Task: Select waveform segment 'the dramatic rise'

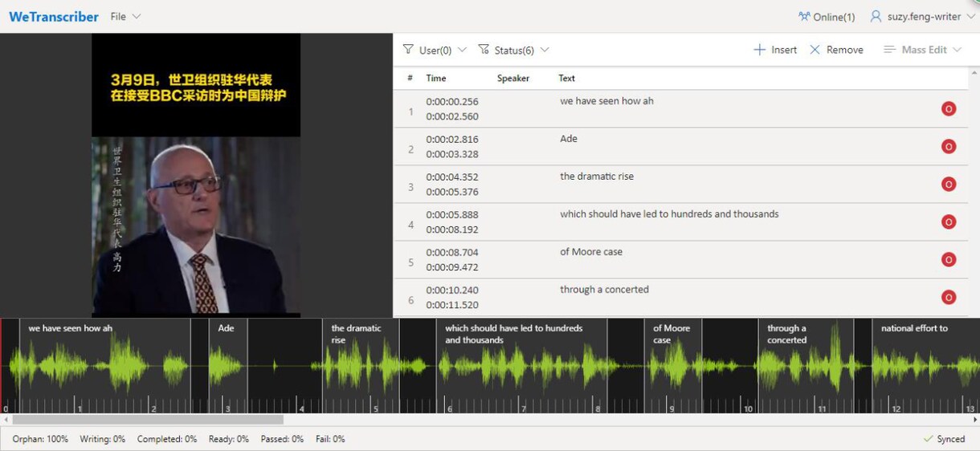Action: tap(361, 366)
